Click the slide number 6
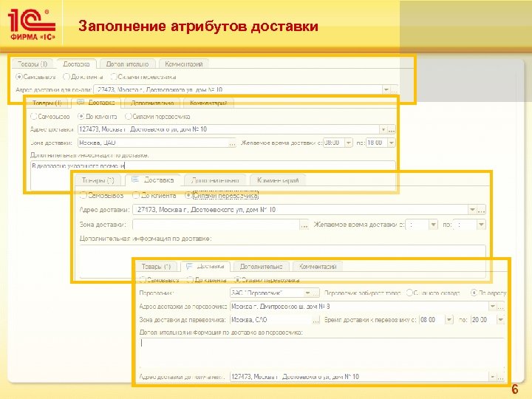 click(515, 389)
